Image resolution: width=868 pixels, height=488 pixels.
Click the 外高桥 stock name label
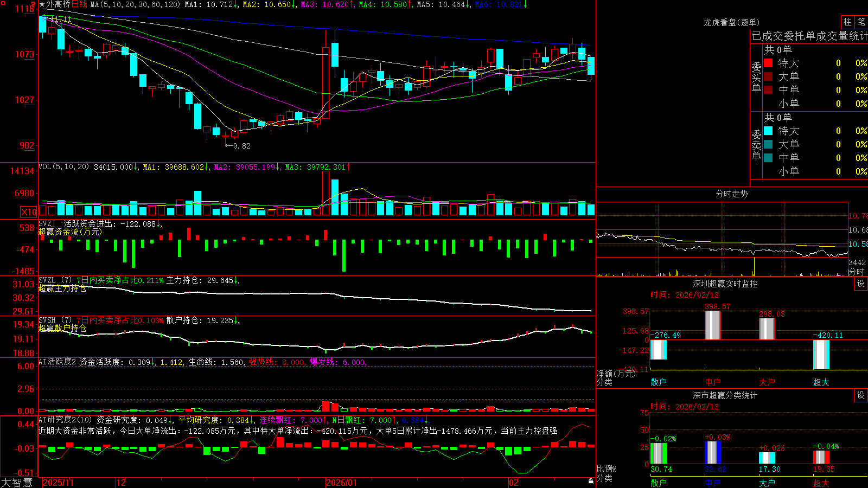point(58,4)
